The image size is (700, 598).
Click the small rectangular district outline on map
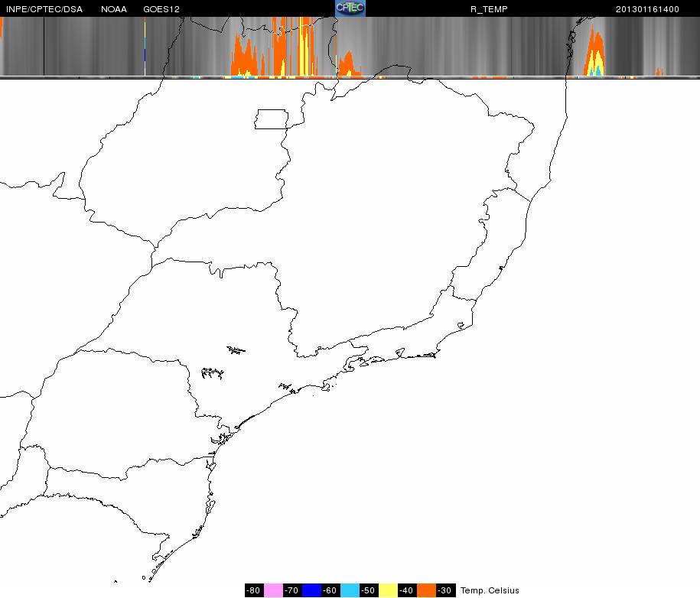(x=271, y=119)
